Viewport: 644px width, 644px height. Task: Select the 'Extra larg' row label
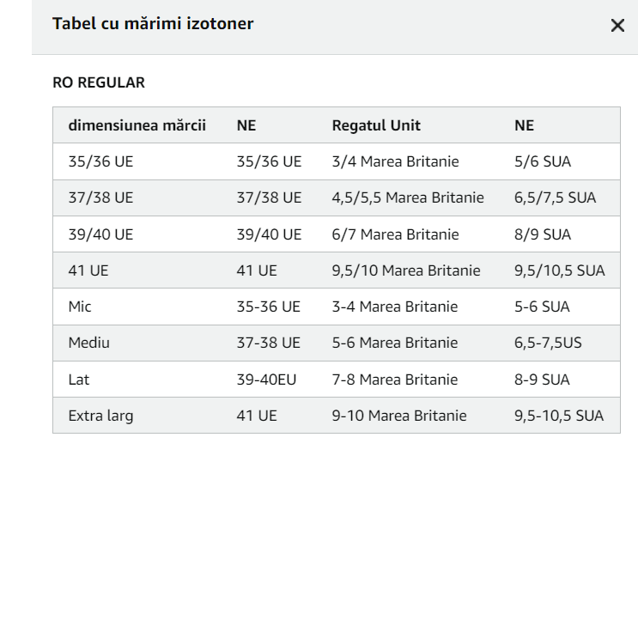coord(100,416)
